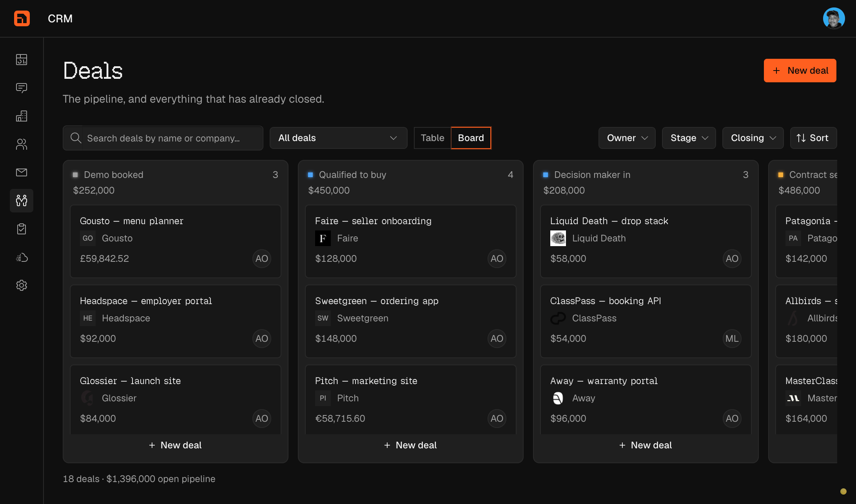Open the cloud icon in the sidebar
856x504 pixels.
(x=22, y=257)
